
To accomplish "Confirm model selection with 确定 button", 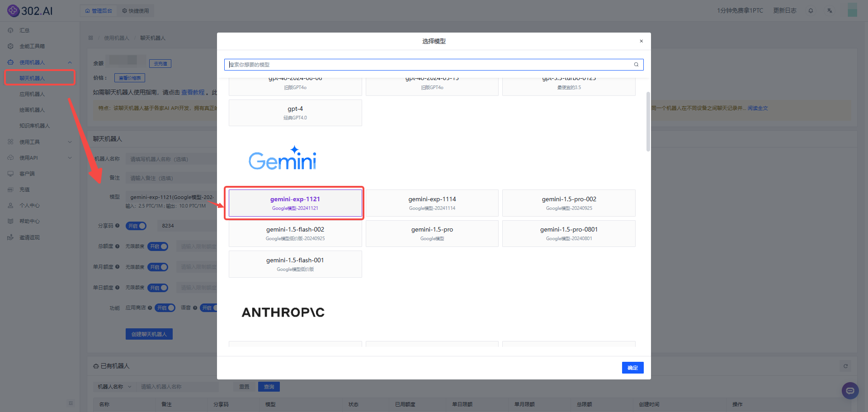I will 632,368.
